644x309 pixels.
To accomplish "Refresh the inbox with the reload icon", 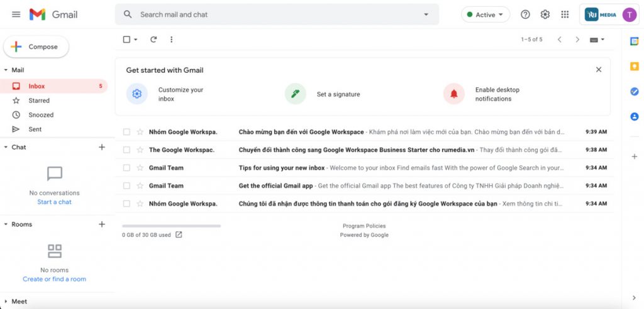I will (x=153, y=40).
